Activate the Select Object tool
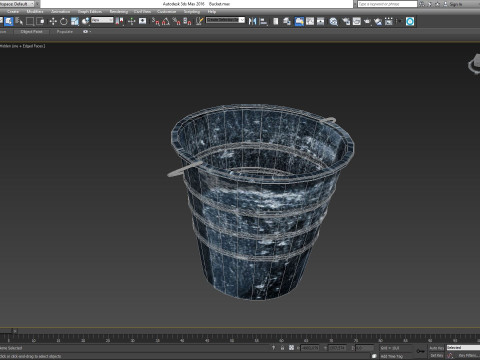The width and height of the screenshot is (480, 360). [9, 21]
